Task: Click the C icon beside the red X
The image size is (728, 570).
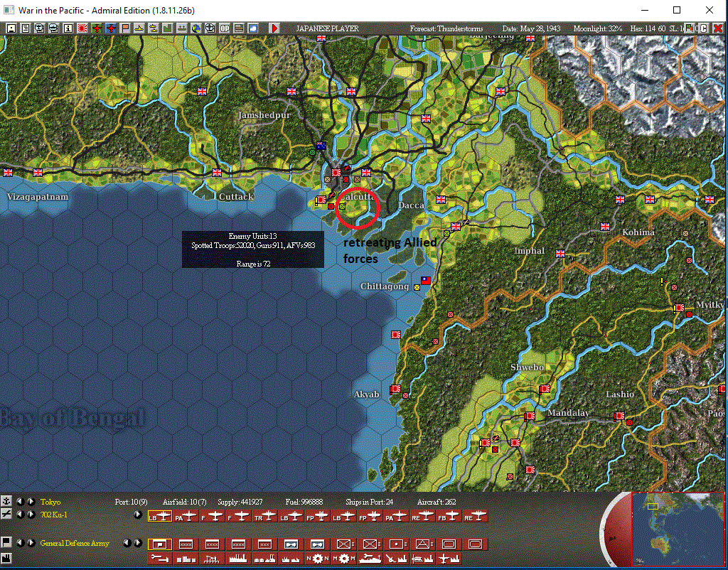Action: coord(703,28)
